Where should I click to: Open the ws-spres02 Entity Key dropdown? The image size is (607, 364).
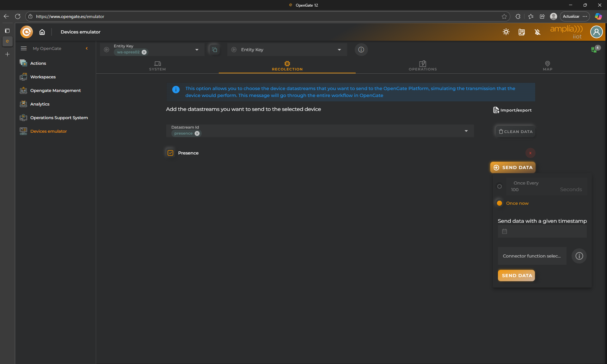pyautogui.click(x=197, y=50)
